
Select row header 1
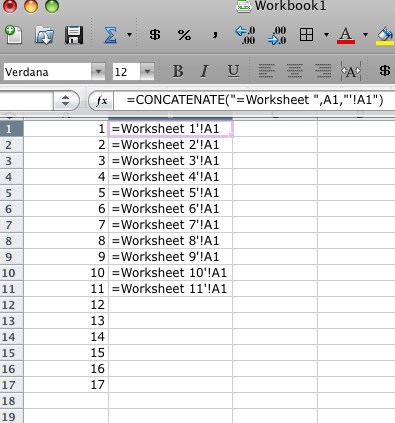pyautogui.click(x=11, y=129)
